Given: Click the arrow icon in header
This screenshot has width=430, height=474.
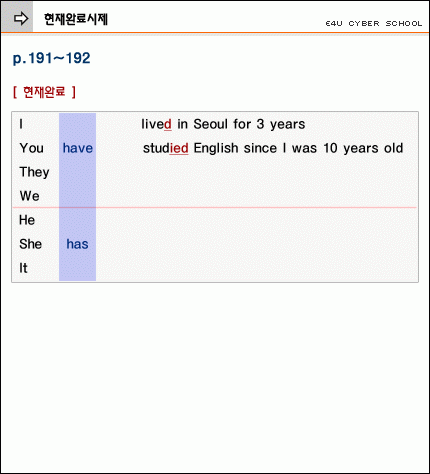Looking at the screenshot, I should click(21, 19).
